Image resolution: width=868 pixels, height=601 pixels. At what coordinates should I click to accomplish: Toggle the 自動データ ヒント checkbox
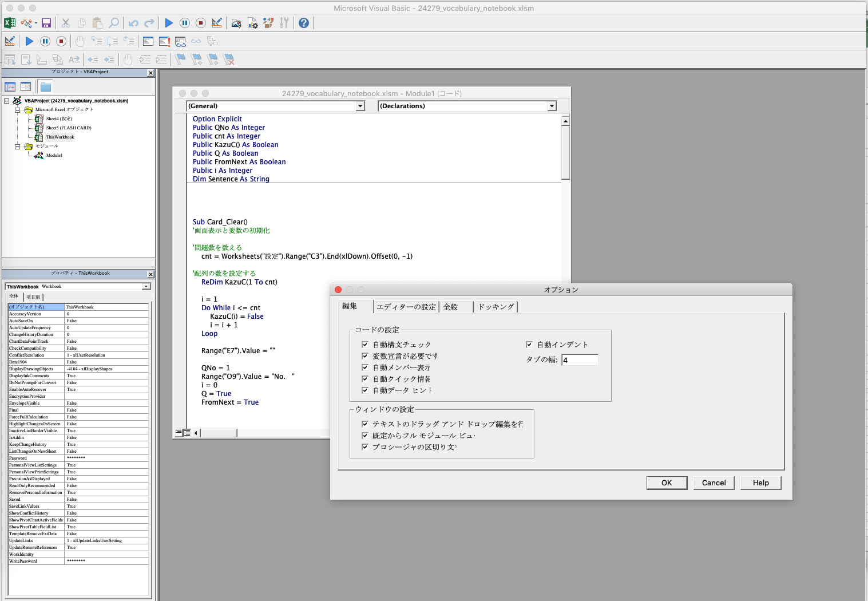click(364, 390)
